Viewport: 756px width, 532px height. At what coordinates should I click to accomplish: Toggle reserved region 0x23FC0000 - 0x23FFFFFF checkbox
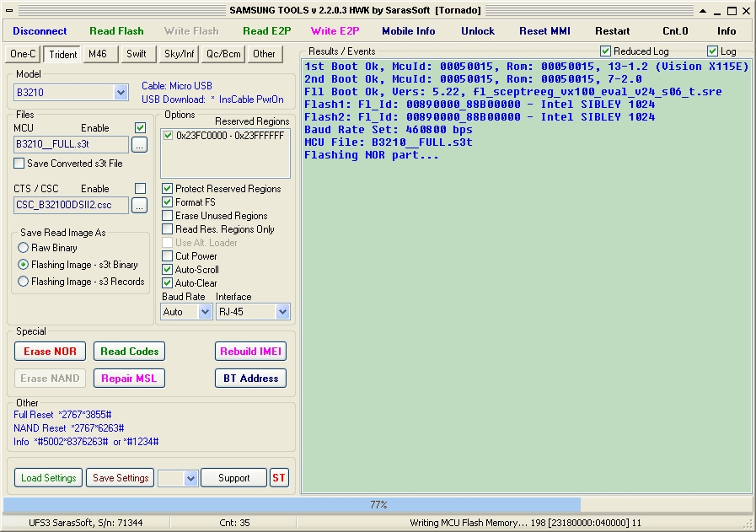point(168,136)
